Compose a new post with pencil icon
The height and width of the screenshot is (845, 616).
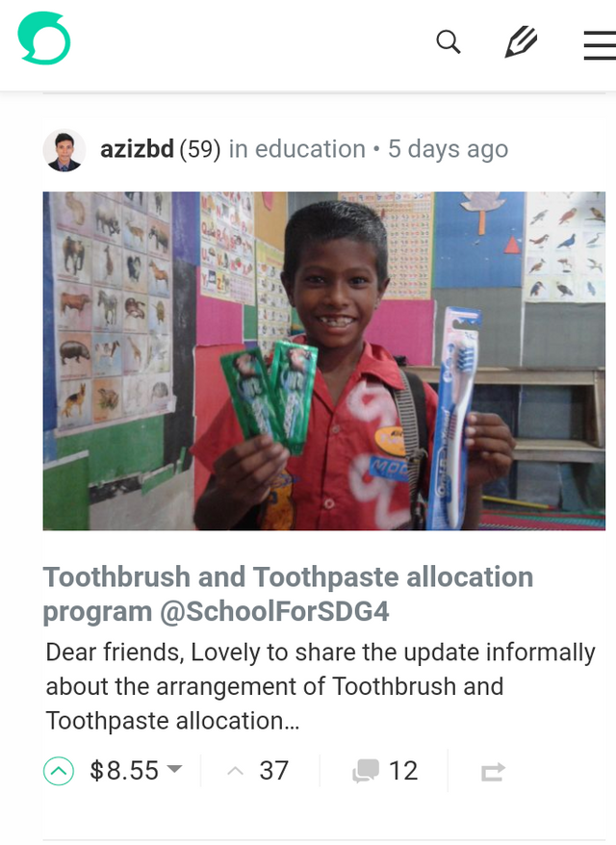tap(521, 42)
